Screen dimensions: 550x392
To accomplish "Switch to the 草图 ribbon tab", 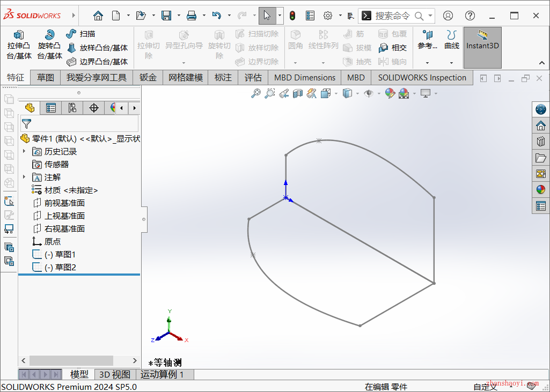I will [46, 77].
